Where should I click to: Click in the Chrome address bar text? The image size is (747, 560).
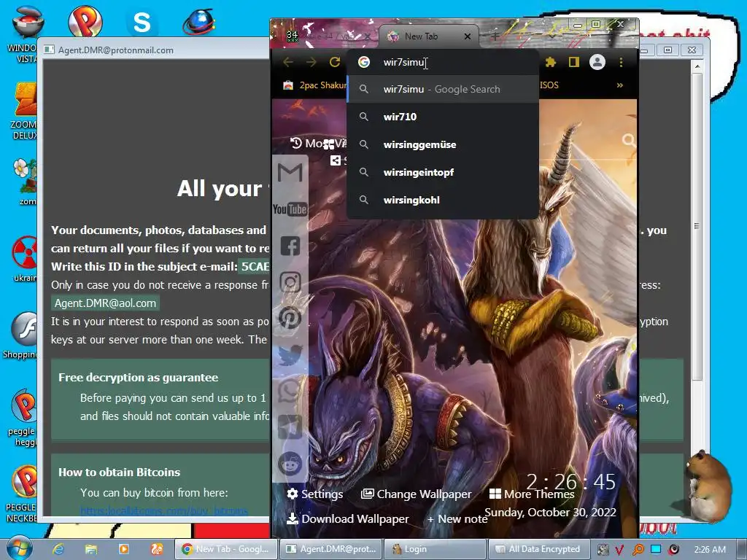point(403,62)
